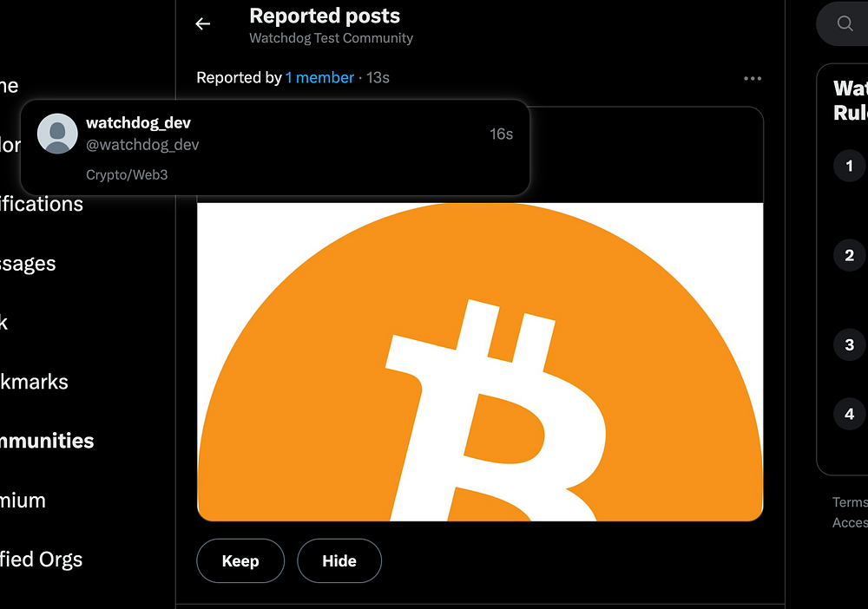Screen dimensions: 868x609
Task: Open the Messages sidebar item
Action: click(28, 264)
